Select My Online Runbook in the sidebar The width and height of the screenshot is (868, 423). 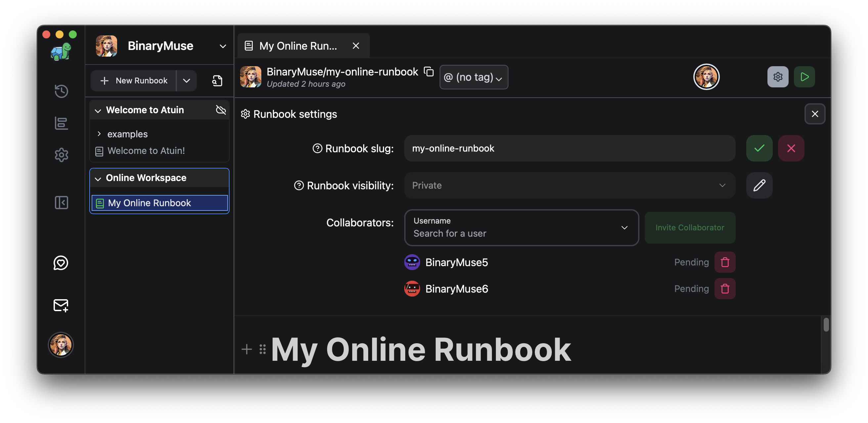[149, 203]
